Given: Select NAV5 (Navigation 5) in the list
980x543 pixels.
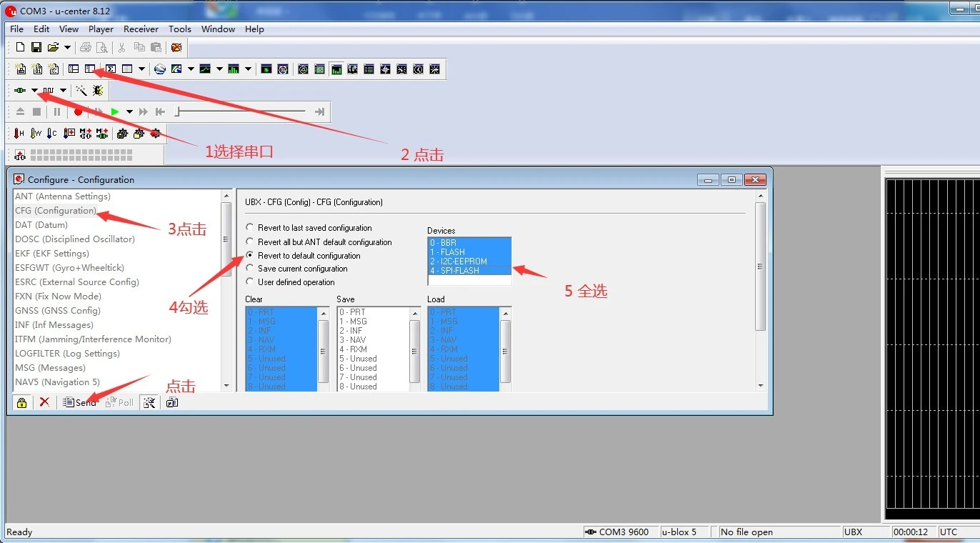Looking at the screenshot, I should coord(58,382).
